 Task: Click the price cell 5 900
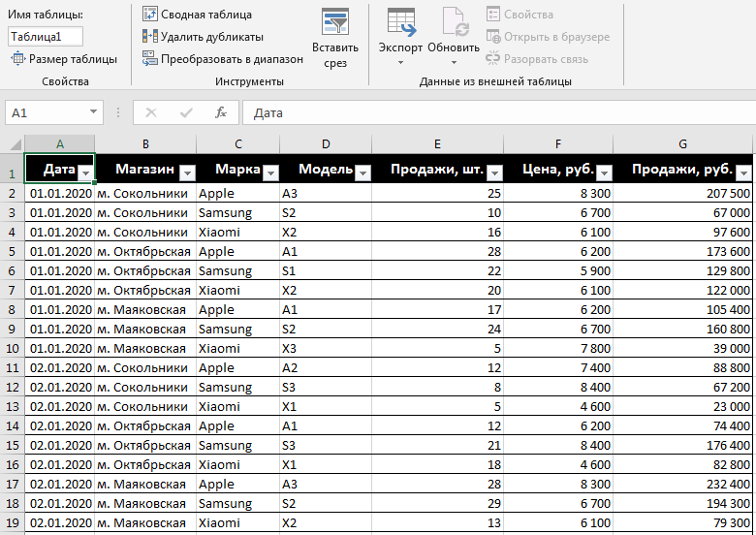tap(558, 270)
